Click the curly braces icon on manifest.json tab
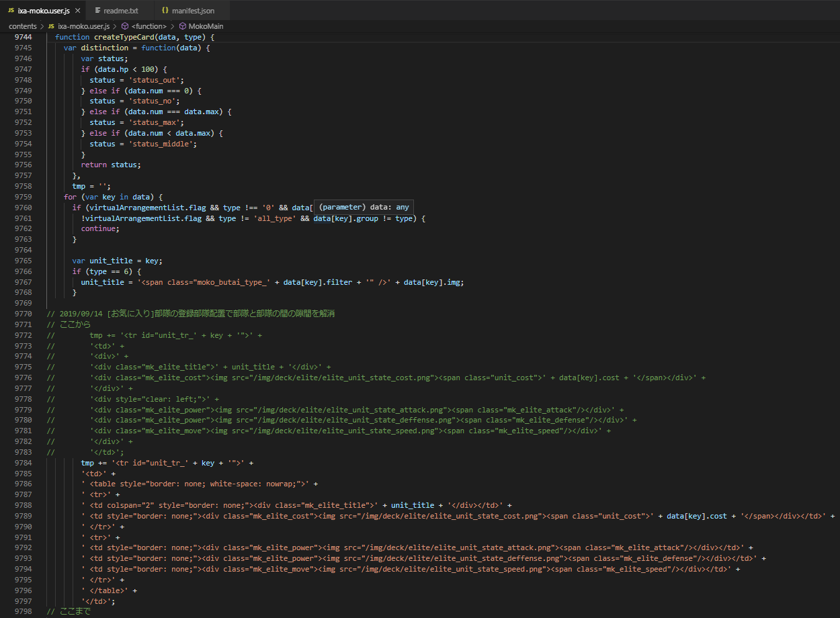 pyautogui.click(x=165, y=11)
